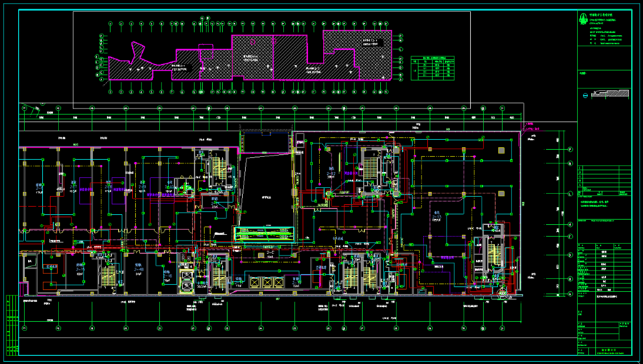Click the hatched key plan thumbnail in title block
This screenshot has height=364, width=643.
click(x=610, y=93)
